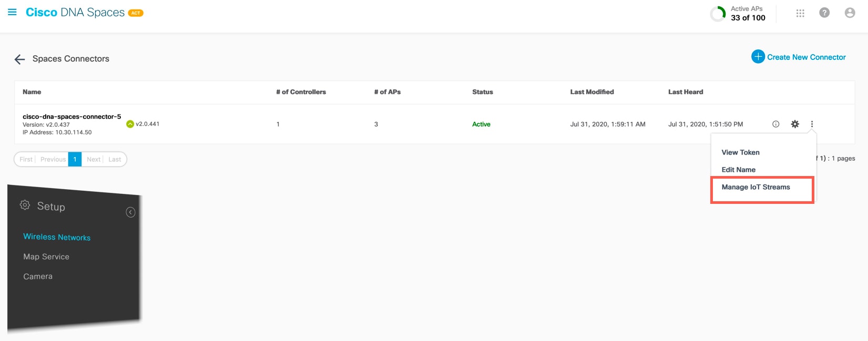
Task: Open the help question mark icon
Action: tap(824, 13)
